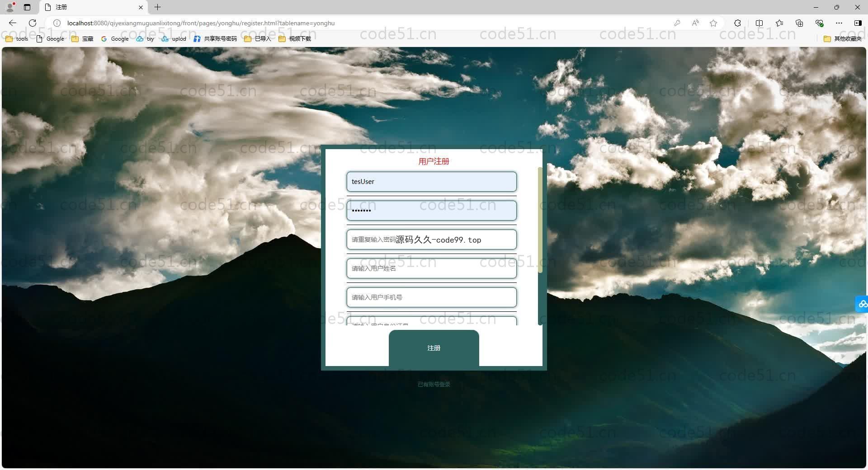Screen dimensions: 868x470
Task: Click the address bar URL
Action: tap(201, 23)
